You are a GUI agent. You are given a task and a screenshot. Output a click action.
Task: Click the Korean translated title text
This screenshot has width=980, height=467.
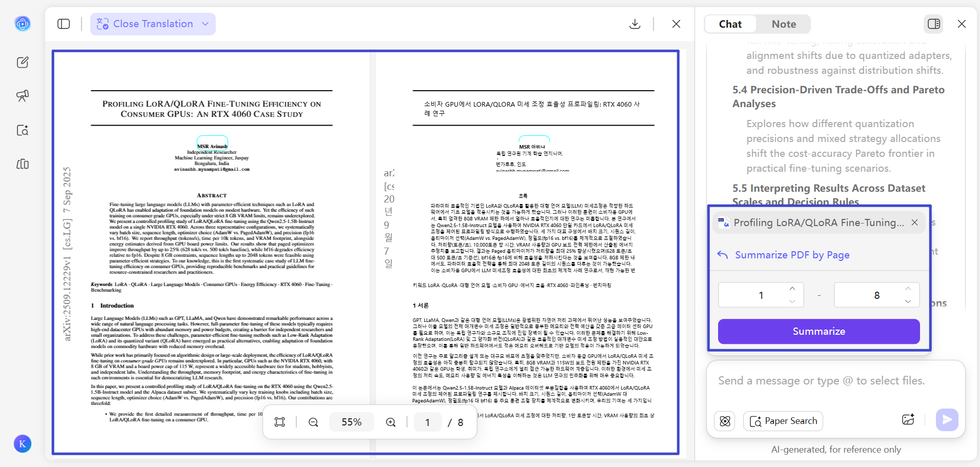click(x=532, y=108)
